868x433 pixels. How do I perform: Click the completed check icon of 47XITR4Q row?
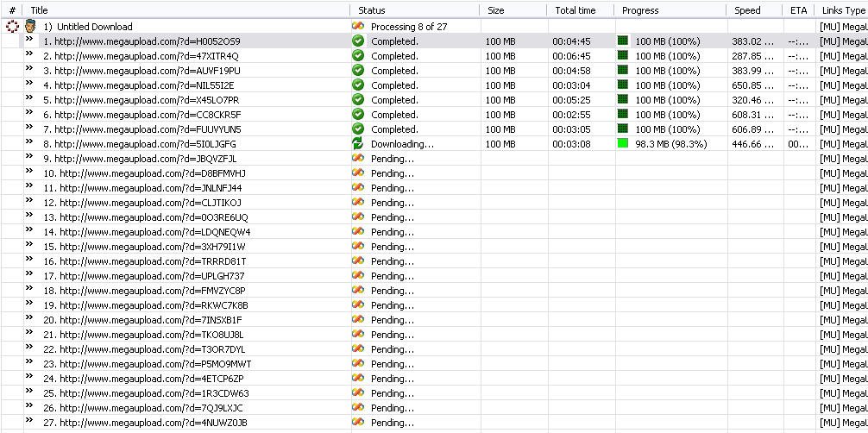pos(358,55)
